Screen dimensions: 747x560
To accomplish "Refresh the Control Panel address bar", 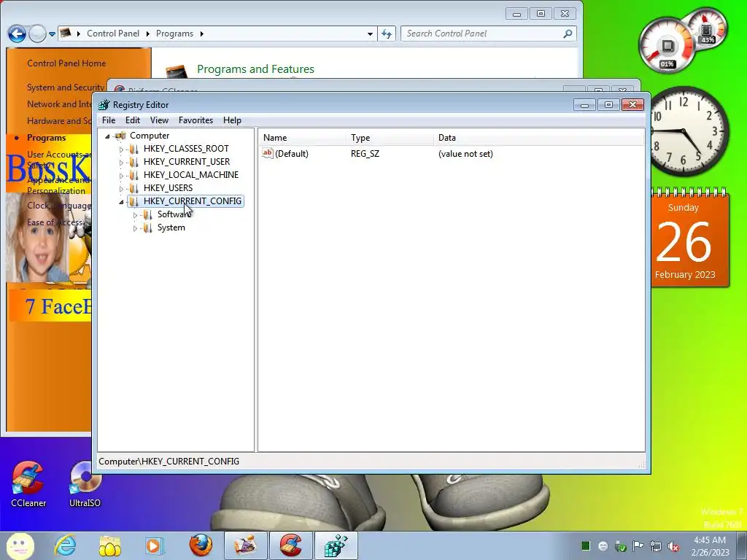I will point(387,34).
